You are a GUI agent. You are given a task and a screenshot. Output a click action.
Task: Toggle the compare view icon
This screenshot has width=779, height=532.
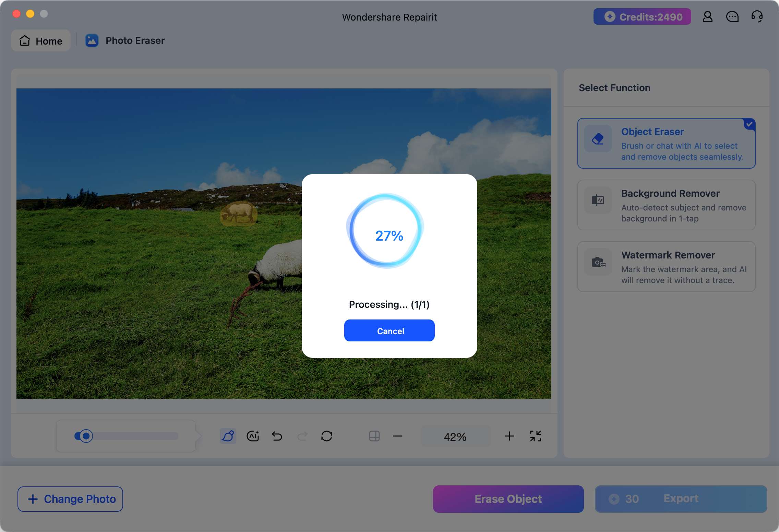[374, 436]
